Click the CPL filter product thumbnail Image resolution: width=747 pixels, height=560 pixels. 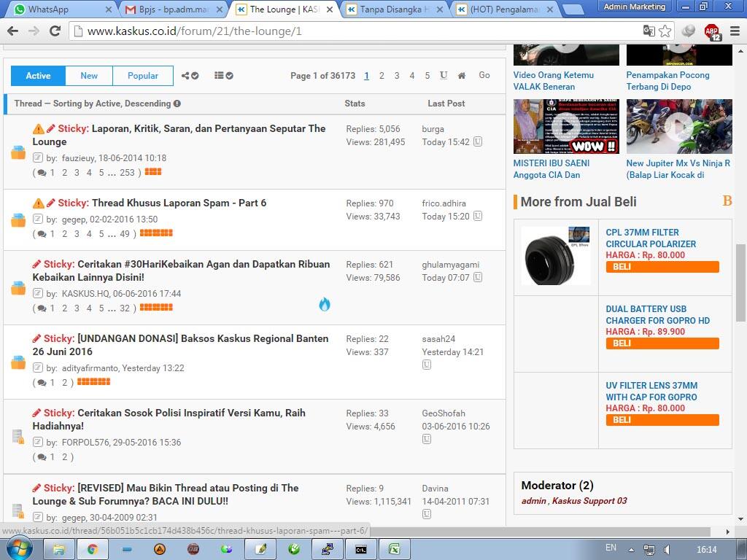pyautogui.click(x=556, y=256)
